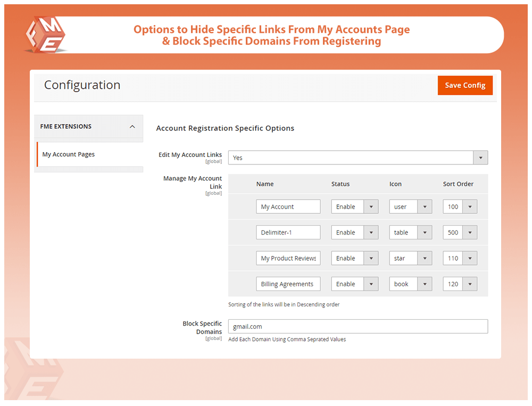Open the My Account Pages tab
The width and height of the screenshot is (532, 406).
click(69, 154)
